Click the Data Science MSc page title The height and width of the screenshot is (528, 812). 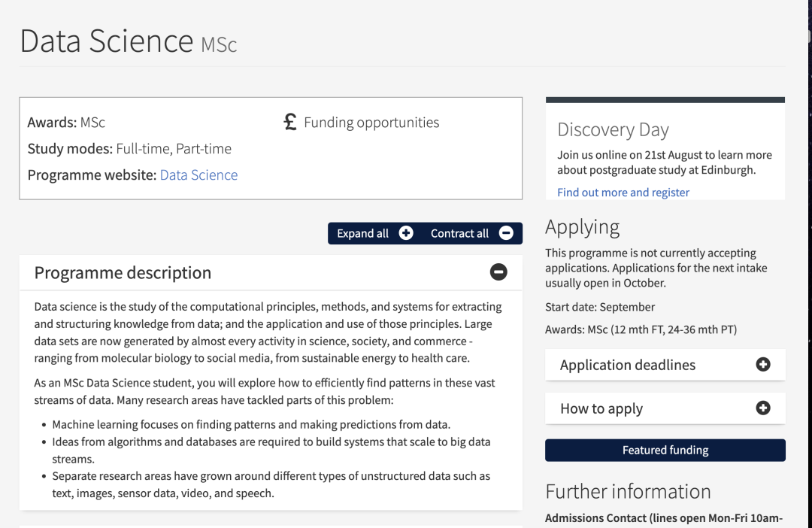click(129, 41)
